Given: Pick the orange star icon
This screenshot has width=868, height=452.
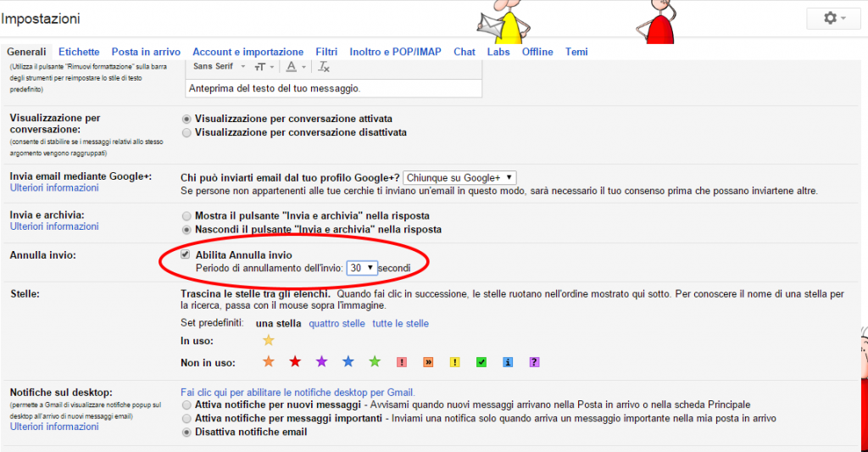Looking at the screenshot, I should [x=269, y=362].
